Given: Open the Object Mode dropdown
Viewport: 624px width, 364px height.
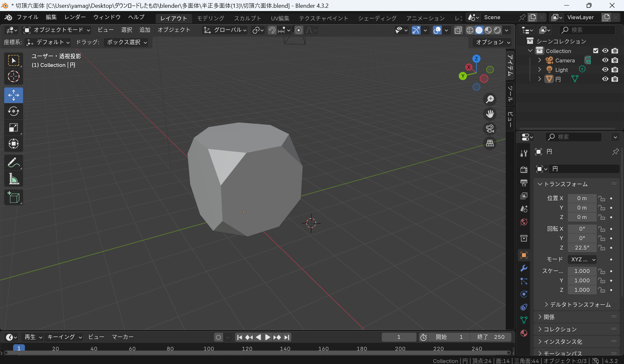Looking at the screenshot, I should (57, 30).
